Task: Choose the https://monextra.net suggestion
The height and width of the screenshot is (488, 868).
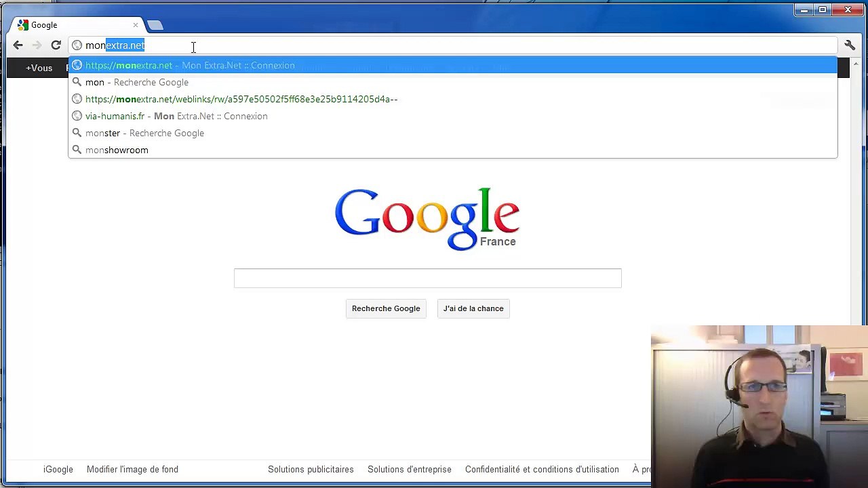Action: 453,65
